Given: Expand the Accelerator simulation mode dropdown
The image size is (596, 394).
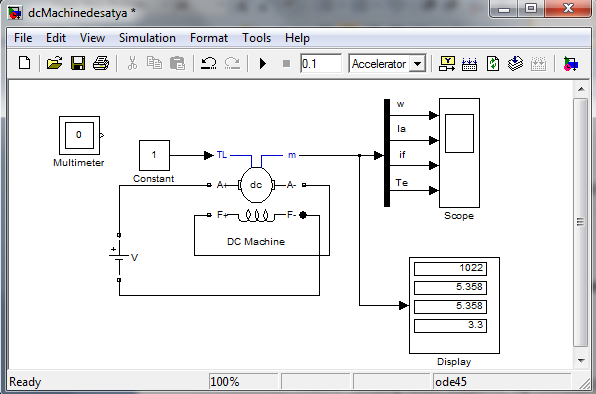Looking at the screenshot, I should [417, 64].
